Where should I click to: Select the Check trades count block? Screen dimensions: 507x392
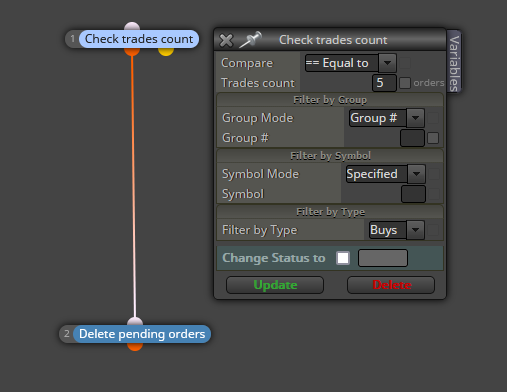(x=139, y=39)
